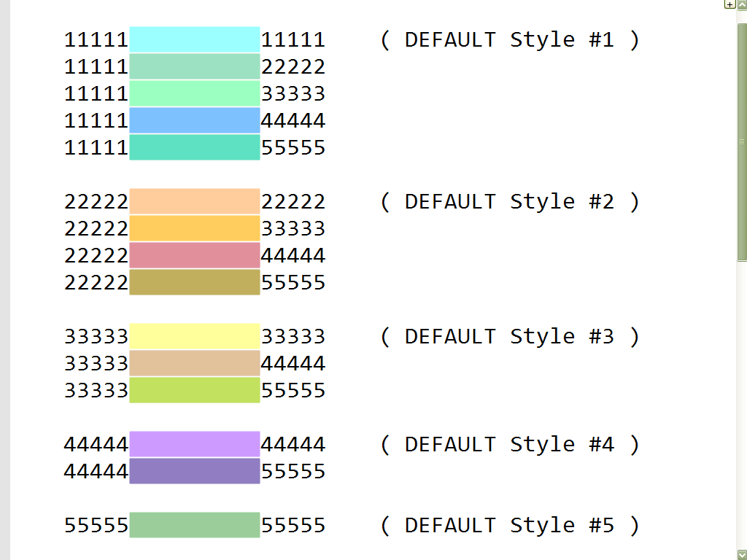Click the scroll up arrow of the vertical scrollbar
This screenshot has width=747, height=560.
(742, 5)
